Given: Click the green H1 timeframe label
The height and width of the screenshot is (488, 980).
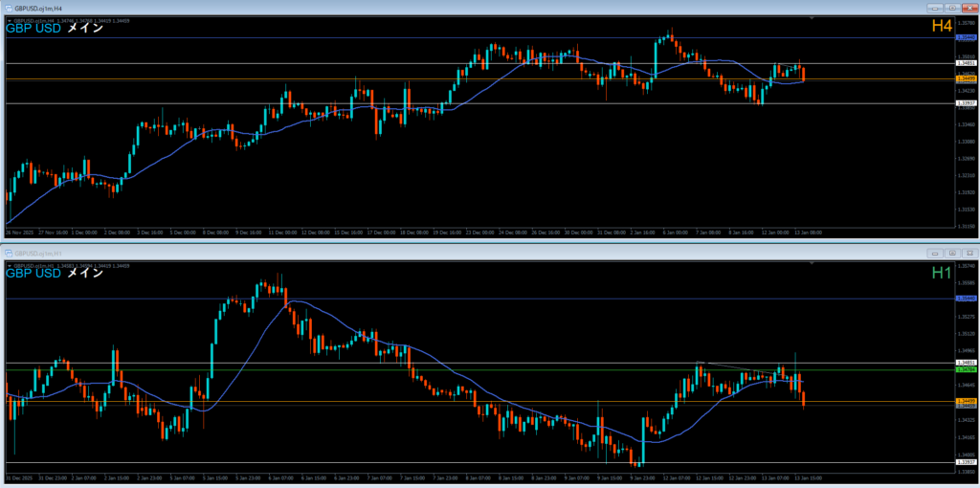Looking at the screenshot, I should [942, 273].
